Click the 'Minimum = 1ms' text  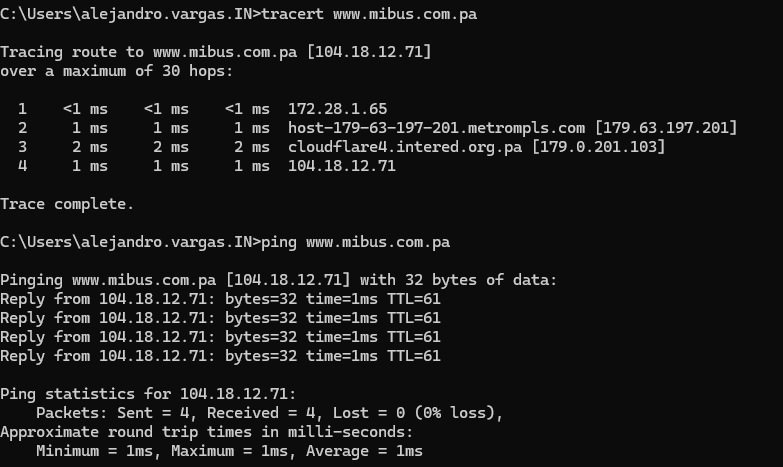98,451
